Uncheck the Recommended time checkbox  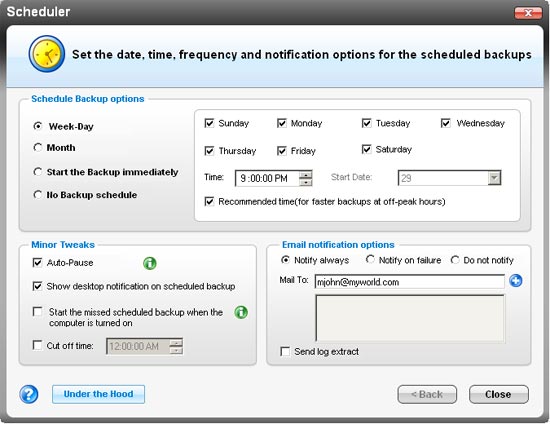pos(209,202)
